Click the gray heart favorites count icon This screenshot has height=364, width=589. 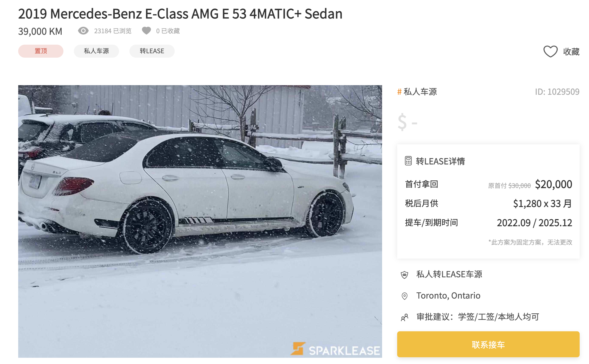146,31
